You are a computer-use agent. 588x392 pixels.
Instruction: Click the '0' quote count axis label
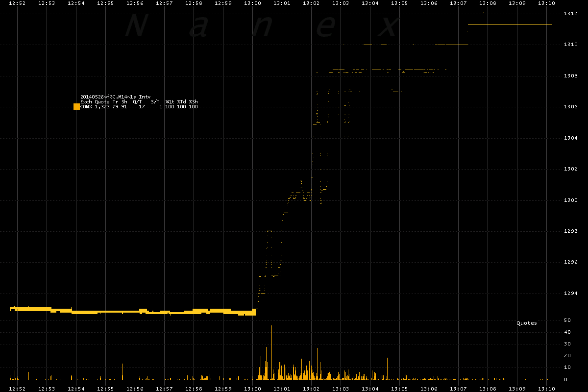(565, 380)
